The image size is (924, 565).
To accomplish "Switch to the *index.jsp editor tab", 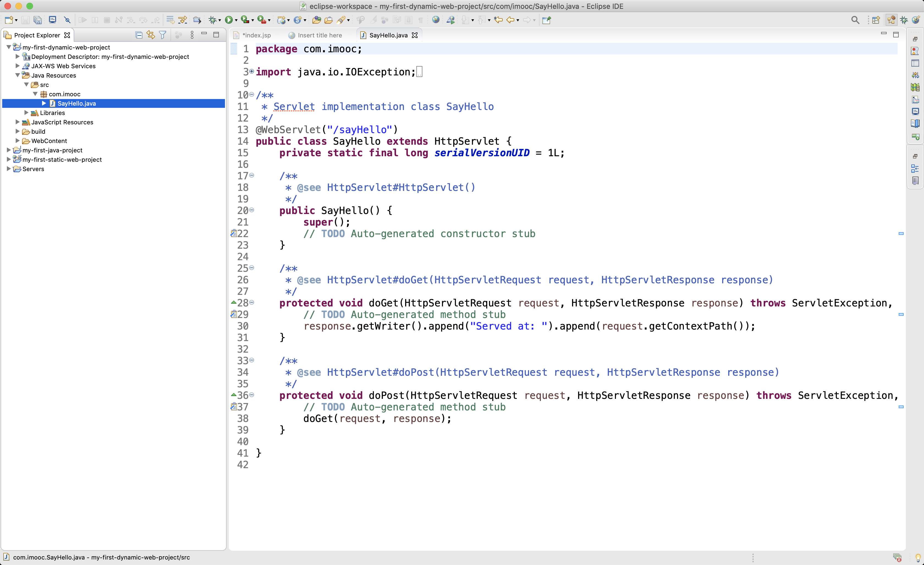I will (x=252, y=35).
